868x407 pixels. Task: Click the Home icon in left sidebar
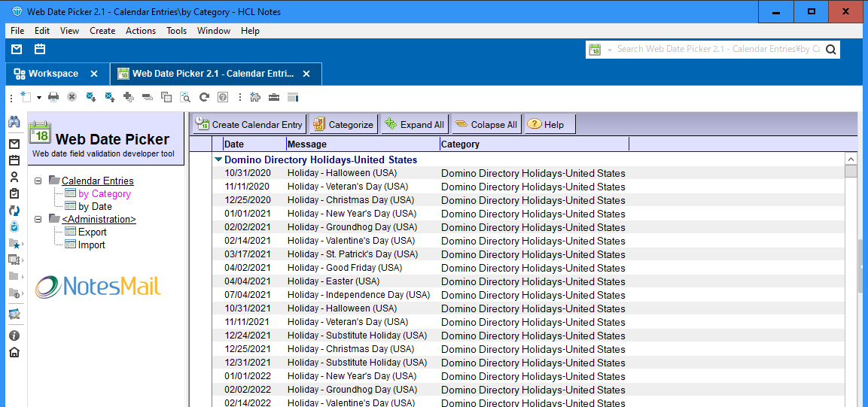[14, 352]
